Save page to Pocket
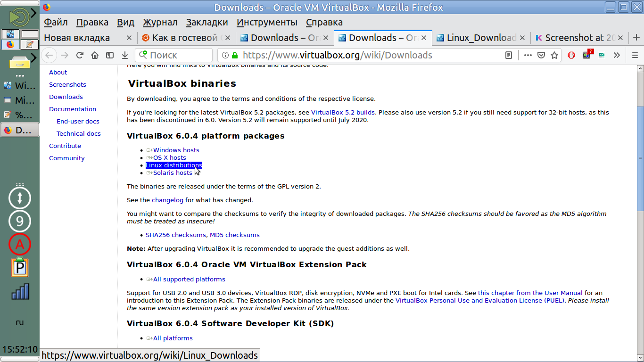644x362 pixels. 541,55
